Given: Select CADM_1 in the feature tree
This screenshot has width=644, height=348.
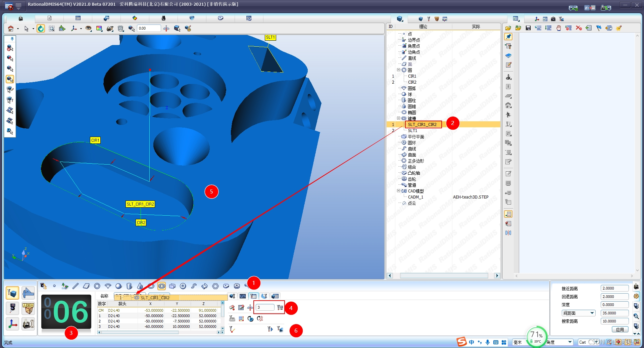Looking at the screenshot, I should (415, 197).
